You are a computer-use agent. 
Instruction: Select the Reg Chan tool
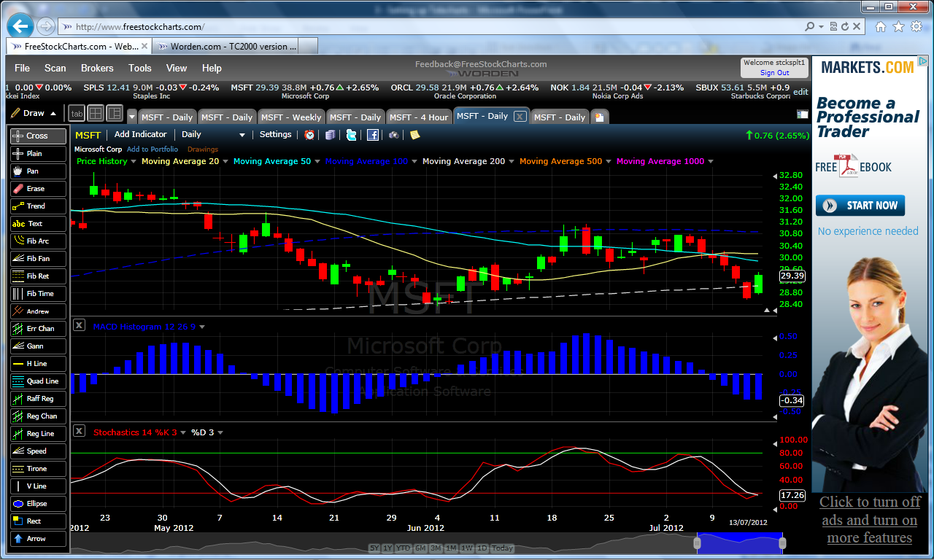click(38, 416)
